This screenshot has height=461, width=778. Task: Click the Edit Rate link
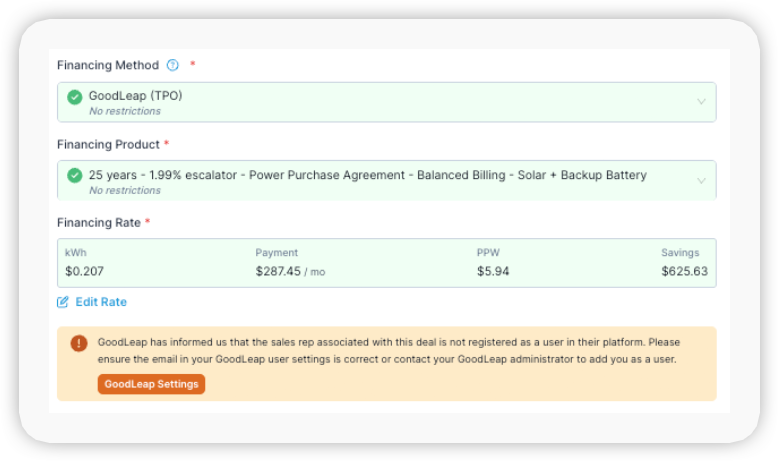101,302
